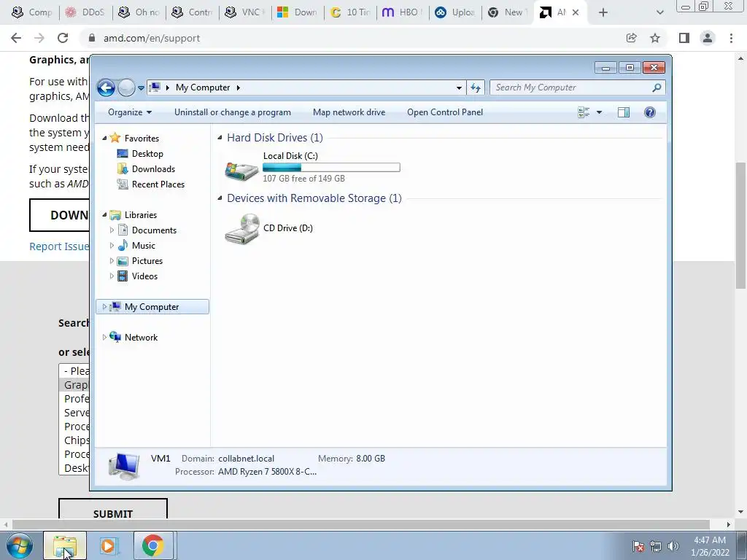
Task: Select the Music library icon
Action: click(123, 245)
